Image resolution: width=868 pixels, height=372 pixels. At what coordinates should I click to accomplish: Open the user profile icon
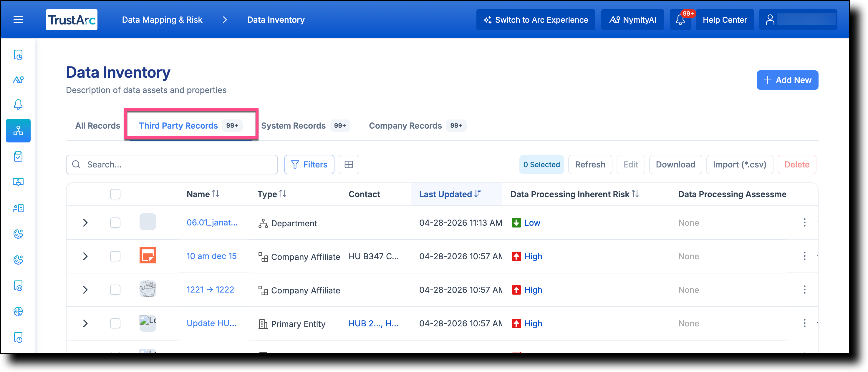(x=770, y=20)
